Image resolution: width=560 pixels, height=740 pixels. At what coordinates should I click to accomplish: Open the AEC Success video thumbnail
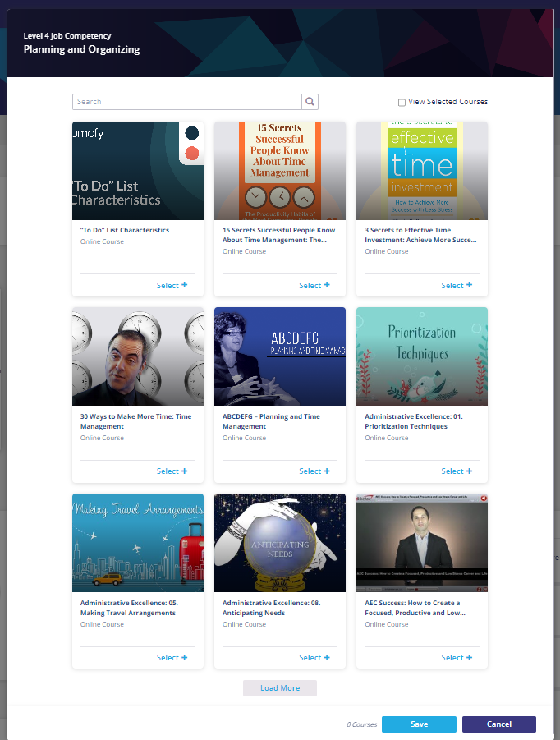click(422, 543)
